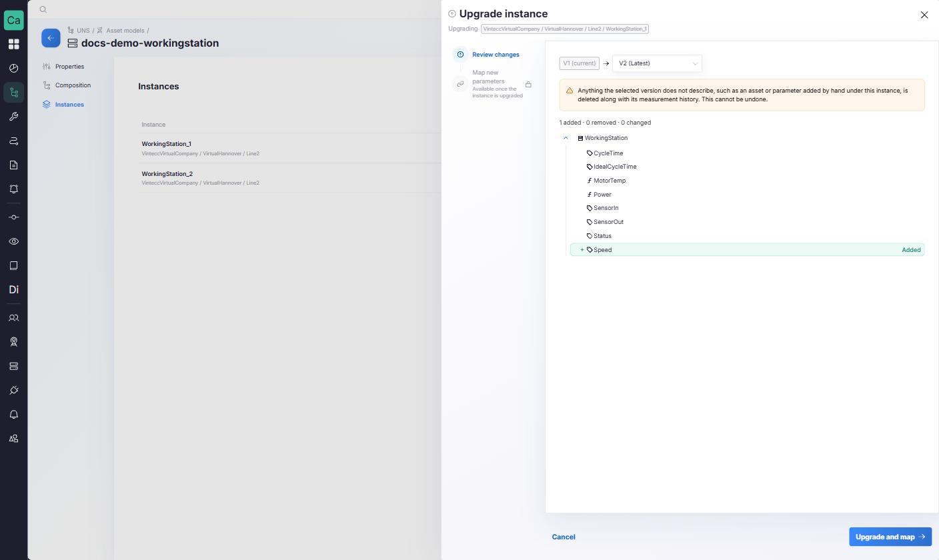Click the blue back arrow button
The height and width of the screenshot is (560, 939).
(51, 38)
